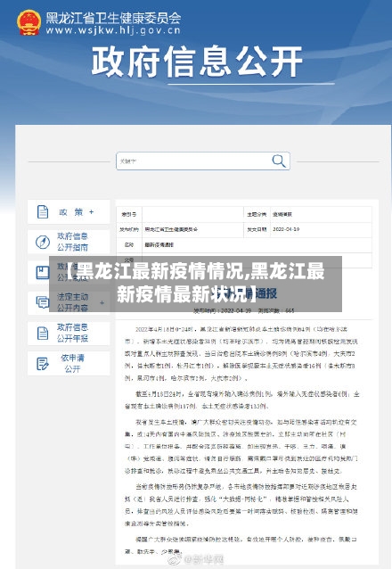Screen dimensions: 392x569
Task: Click the 政府信息公开 banner heading
Action: [197, 62]
